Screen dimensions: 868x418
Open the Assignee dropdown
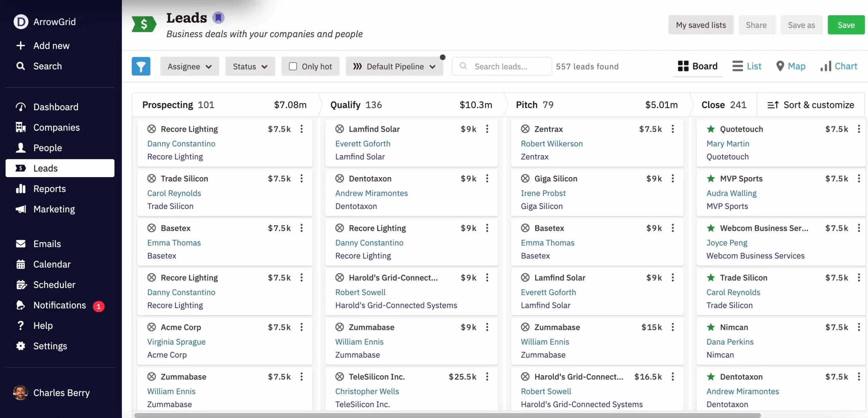[189, 66]
